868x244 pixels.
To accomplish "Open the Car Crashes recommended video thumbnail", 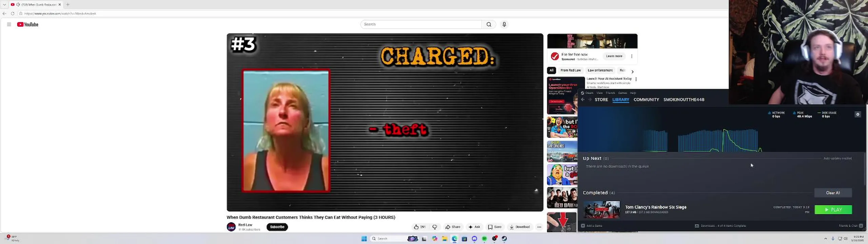I will [x=562, y=151].
